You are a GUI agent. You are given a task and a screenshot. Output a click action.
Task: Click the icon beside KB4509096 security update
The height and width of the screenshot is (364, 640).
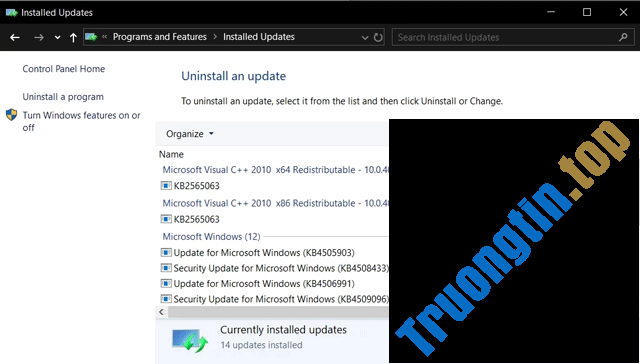tap(166, 299)
